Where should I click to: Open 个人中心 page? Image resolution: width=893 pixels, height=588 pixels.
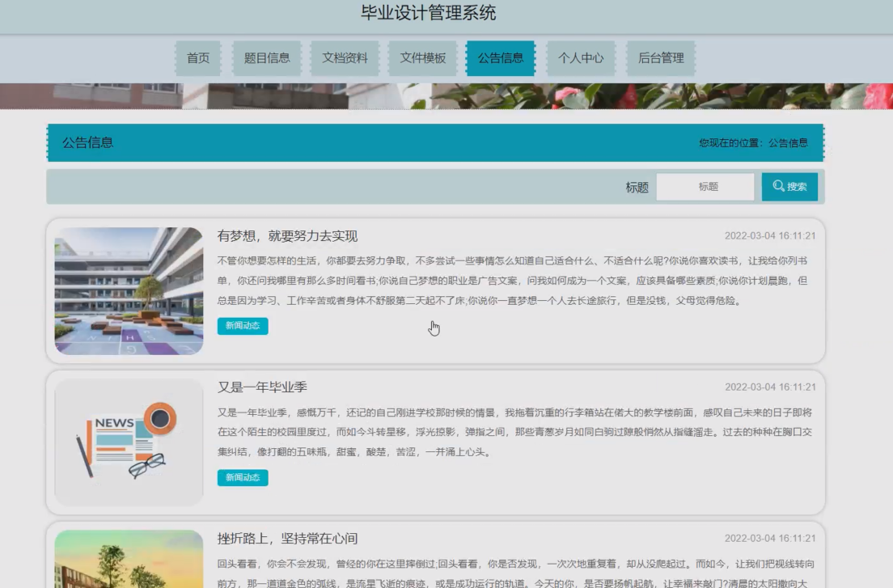point(580,58)
